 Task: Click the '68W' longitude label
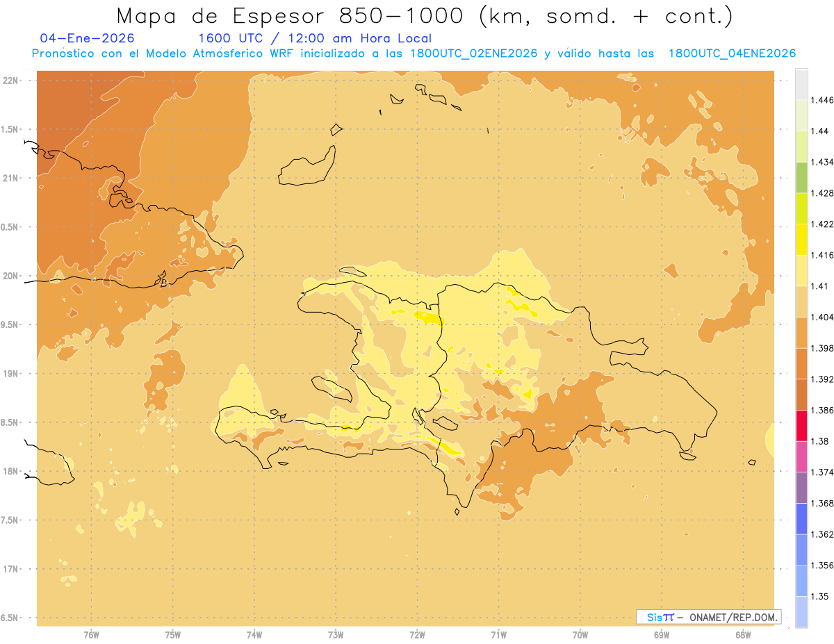point(743,635)
